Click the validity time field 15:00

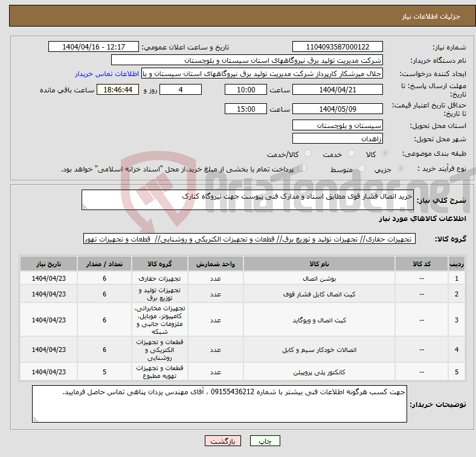246,109
